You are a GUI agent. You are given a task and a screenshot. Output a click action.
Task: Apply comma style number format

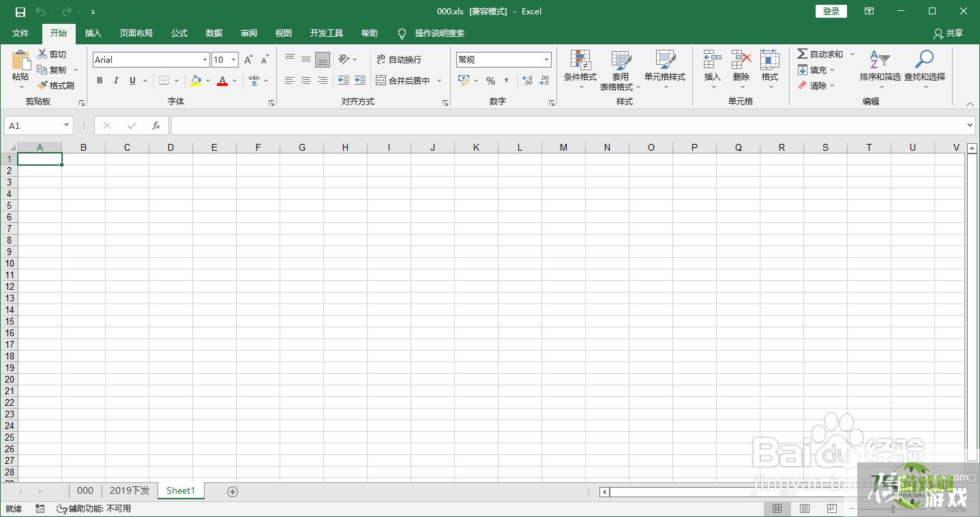coord(507,80)
